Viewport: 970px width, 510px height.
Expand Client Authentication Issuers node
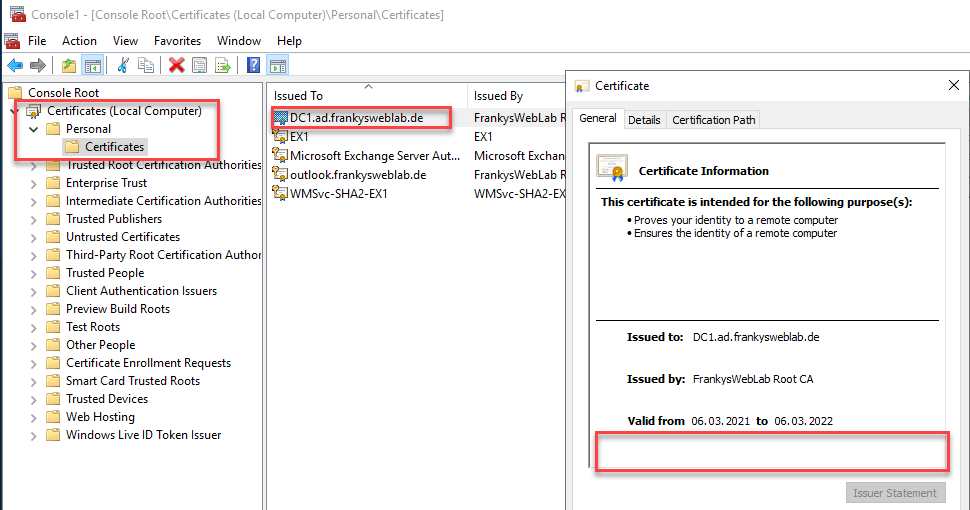pos(33,292)
